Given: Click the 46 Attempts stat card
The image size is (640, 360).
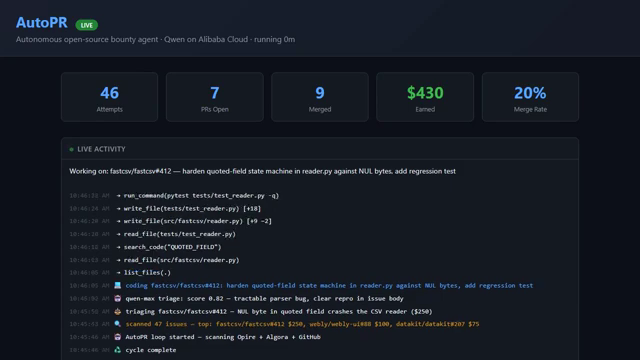Looking at the screenshot, I should 109,97.
